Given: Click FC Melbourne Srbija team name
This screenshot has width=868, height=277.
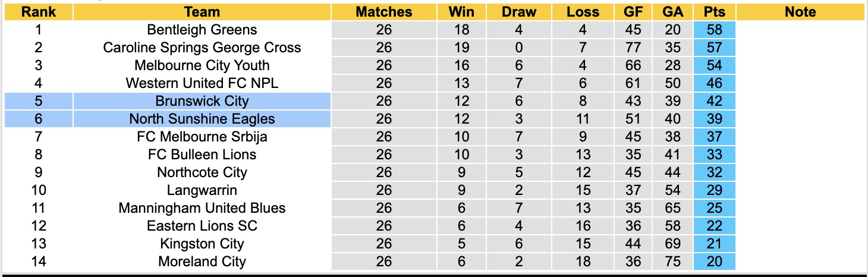Looking at the screenshot, I should (x=202, y=137).
